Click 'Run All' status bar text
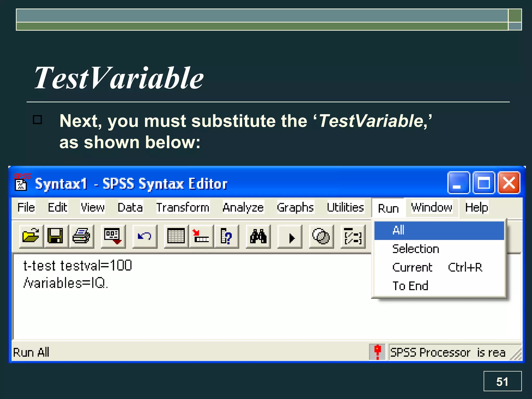 pyautogui.click(x=31, y=353)
